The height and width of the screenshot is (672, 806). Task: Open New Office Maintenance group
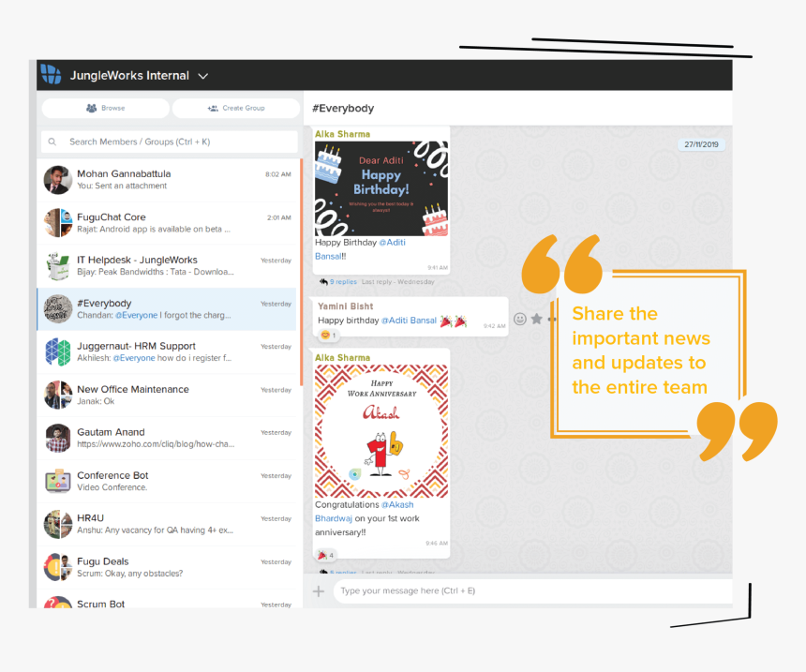pos(168,395)
